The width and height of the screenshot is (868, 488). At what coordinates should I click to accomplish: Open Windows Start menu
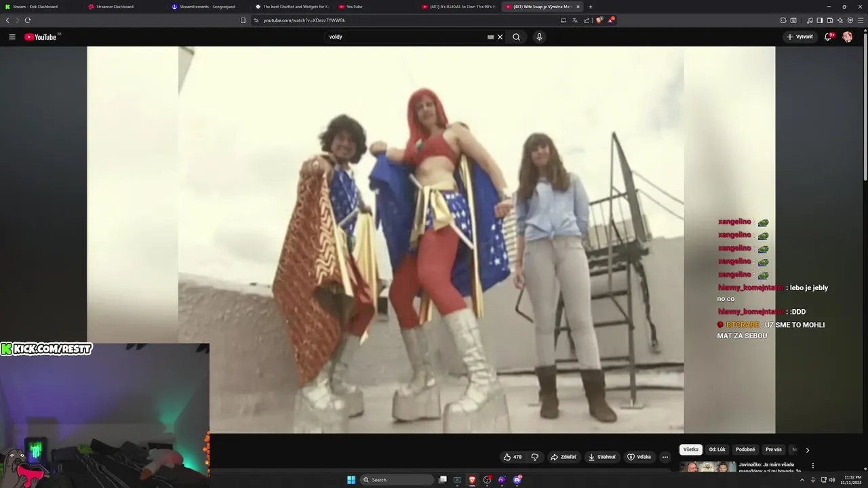(351, 480)
